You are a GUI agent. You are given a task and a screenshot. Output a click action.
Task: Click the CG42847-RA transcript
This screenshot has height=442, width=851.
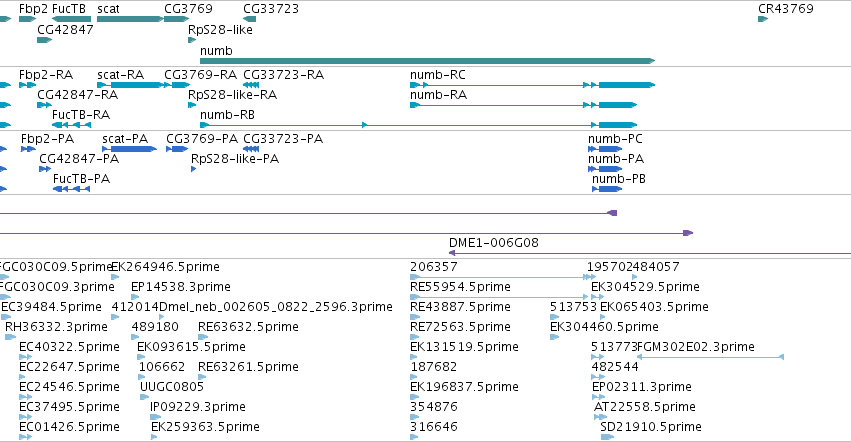coord(45,105)
